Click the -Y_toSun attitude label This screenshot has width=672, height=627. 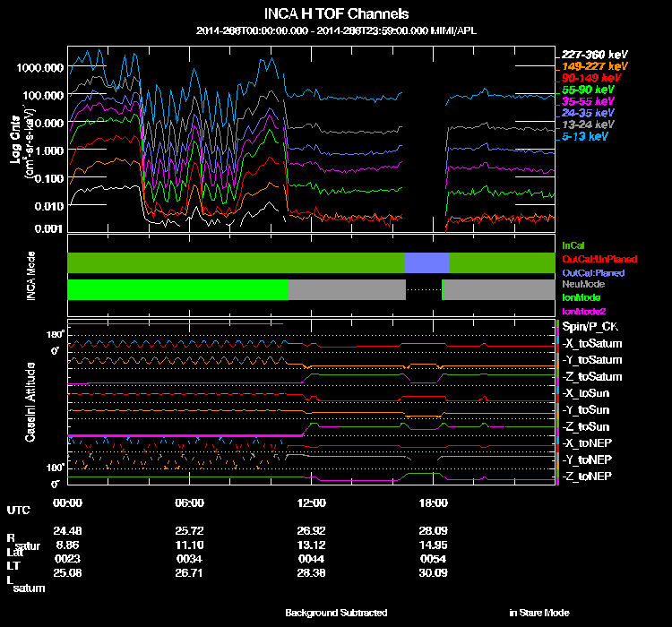point(585,410)
